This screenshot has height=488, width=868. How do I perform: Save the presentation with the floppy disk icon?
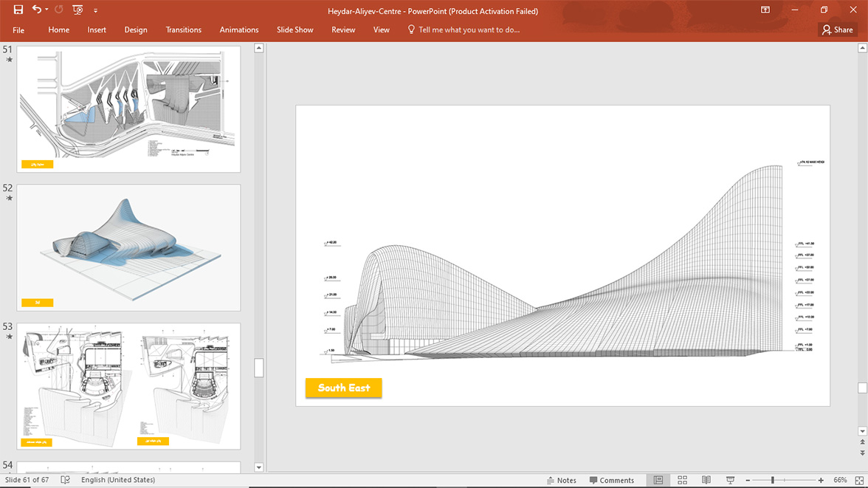(x=18, y=10)
